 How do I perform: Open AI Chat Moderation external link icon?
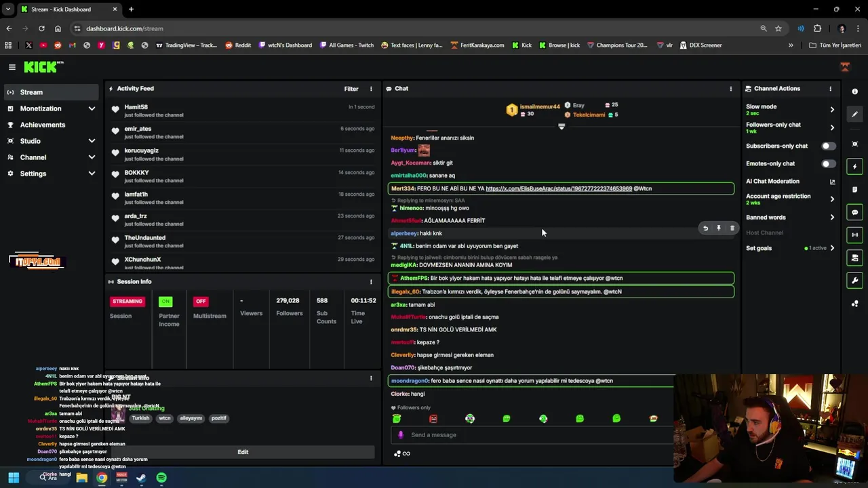pyautogui.click(x=832, y=182)
